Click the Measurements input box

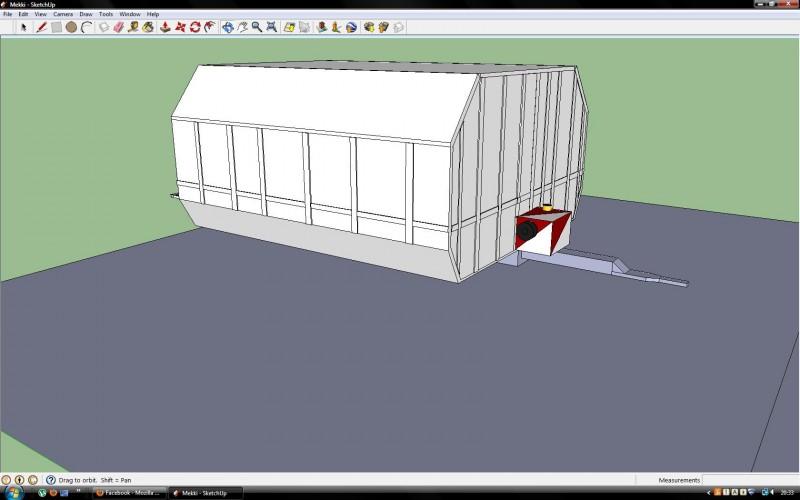tap(750, 480)
